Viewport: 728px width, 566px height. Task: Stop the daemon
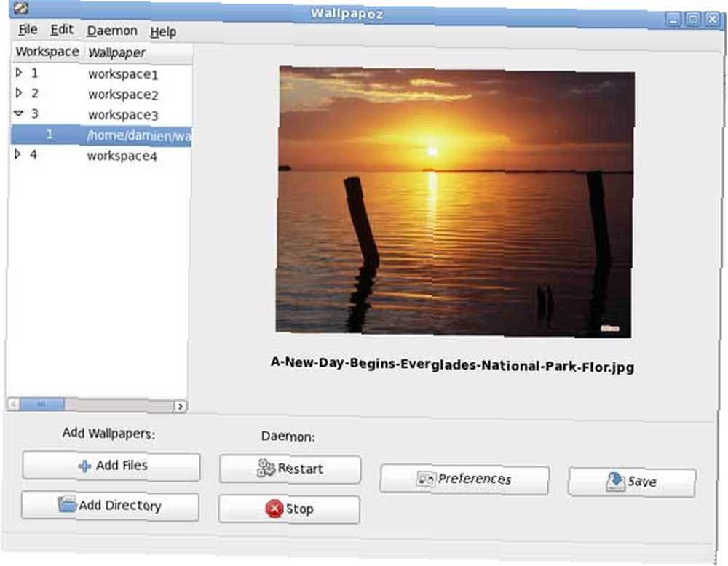(x=289, y=509)
